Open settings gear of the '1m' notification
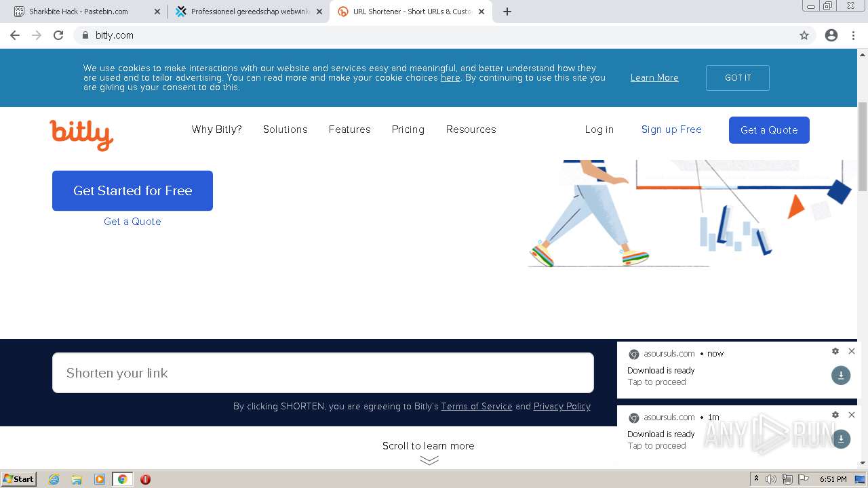This screenshot has height=488, width=868. (835, 415)
